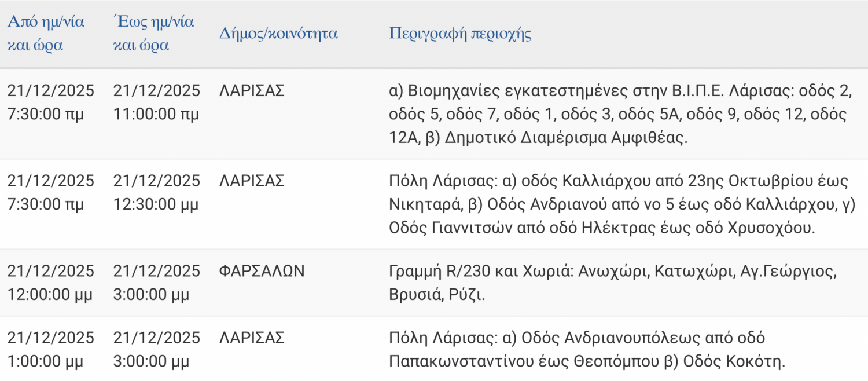Image resolution: width=868 pixels, height=381 pixels.
Task: Click the Ανδριανουπόλεως street outage description
Action: point(587,350)
